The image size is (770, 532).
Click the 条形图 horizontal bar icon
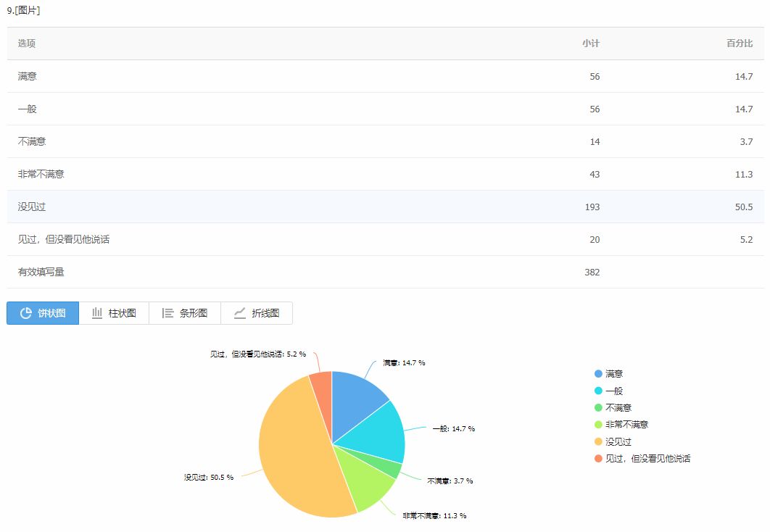click(168, 313)
